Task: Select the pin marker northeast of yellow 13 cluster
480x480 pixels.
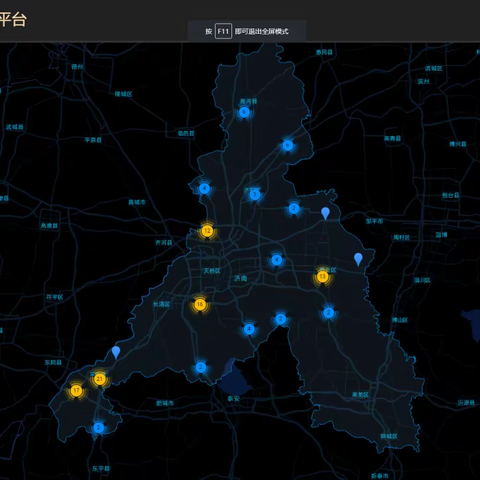Action: tap(358, 259)
